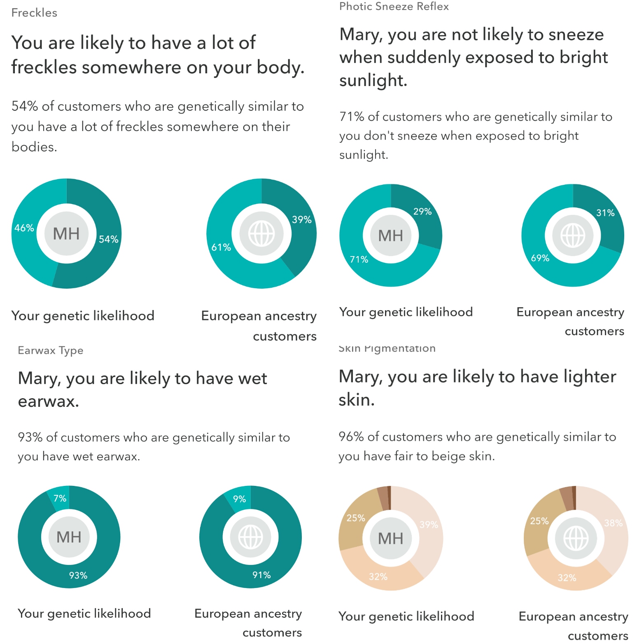Screen dimensions: 644x644
Task: Click the MH avatar in the Skin Pigmentation chart
Action: point(391,538)
